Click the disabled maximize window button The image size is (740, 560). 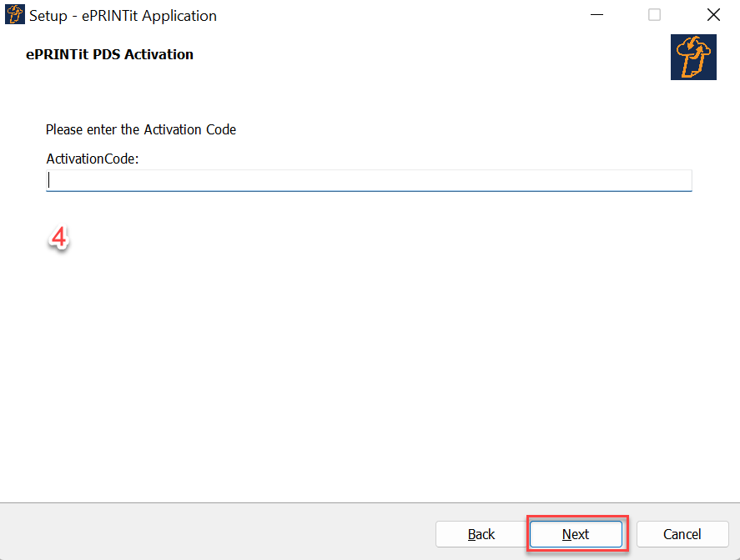[x=655, y=15]
